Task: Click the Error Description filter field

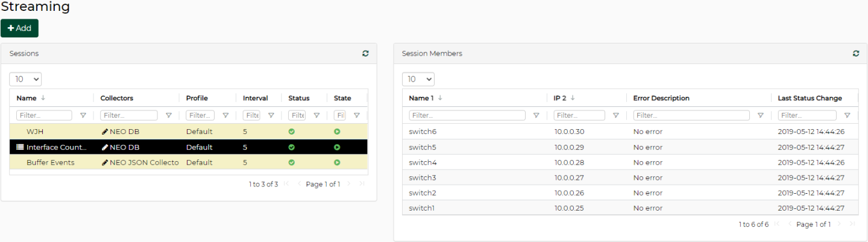Action: click(691, 115)
